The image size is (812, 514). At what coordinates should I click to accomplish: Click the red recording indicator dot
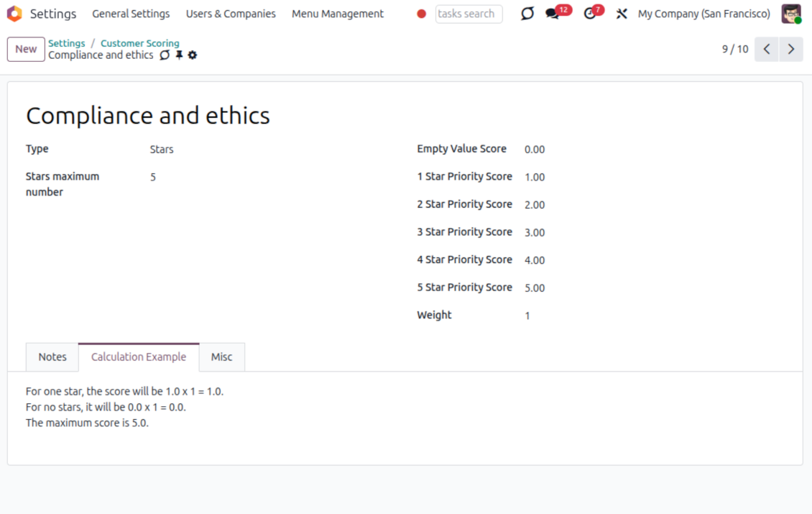[x=421, y=14]
